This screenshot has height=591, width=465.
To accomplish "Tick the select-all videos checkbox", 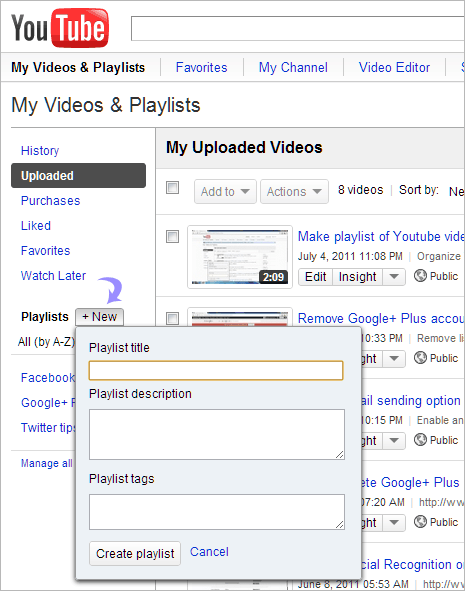I will pos(173,187).
